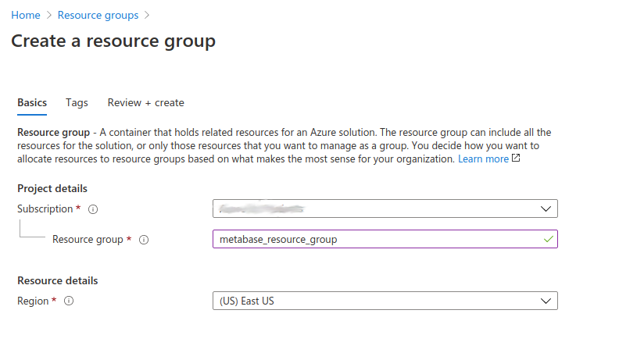Click the Create a resource group title

pos(113,41)
